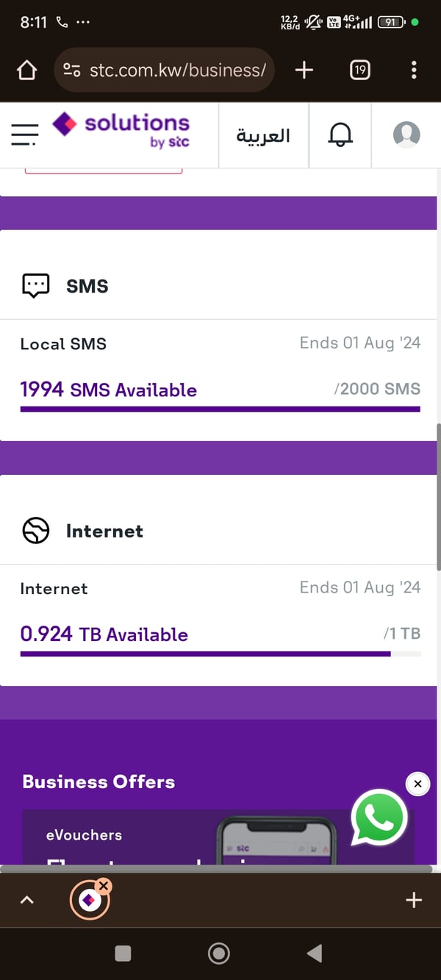441x980 pixels.
Task: Show the open tabs switcher
Action: tap(359, 70)
